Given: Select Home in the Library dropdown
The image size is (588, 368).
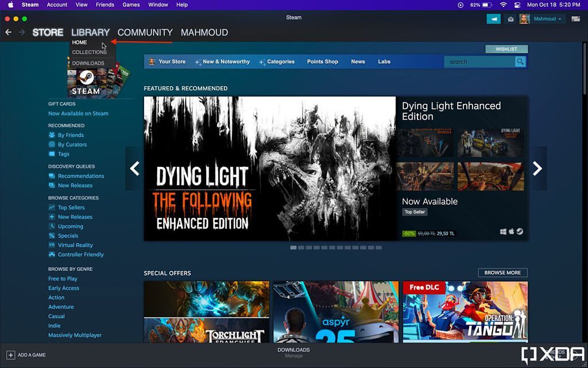Looking at the screenshot, I should (x=79, y=43).
